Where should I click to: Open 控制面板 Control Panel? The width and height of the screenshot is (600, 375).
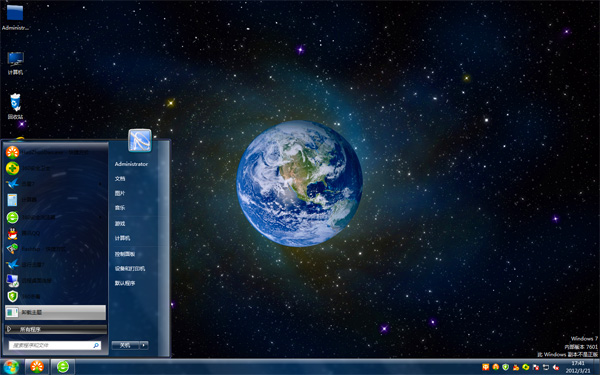click(125, 254)
